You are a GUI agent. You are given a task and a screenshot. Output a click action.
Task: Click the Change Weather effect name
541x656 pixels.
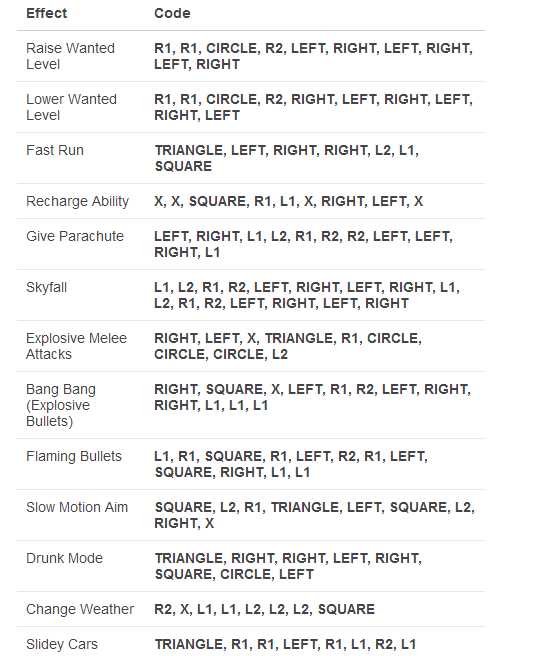click(x=80, y=610)
